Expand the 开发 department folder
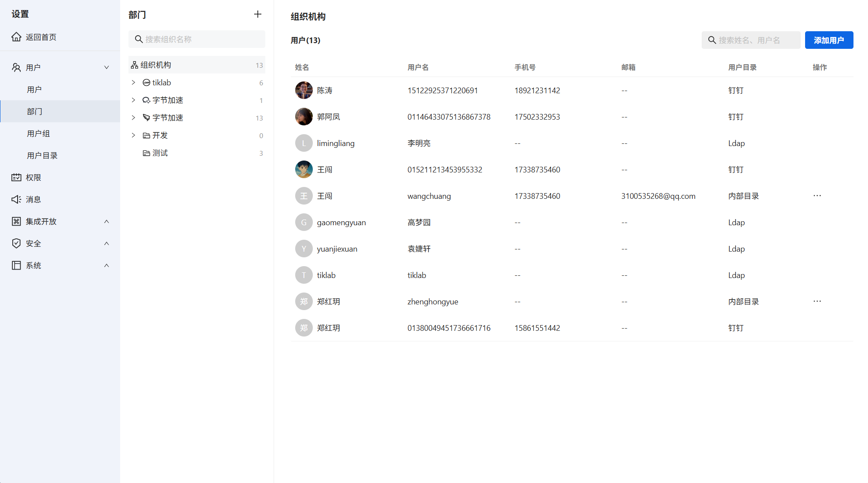868x483 pixels. click(133, 135)
